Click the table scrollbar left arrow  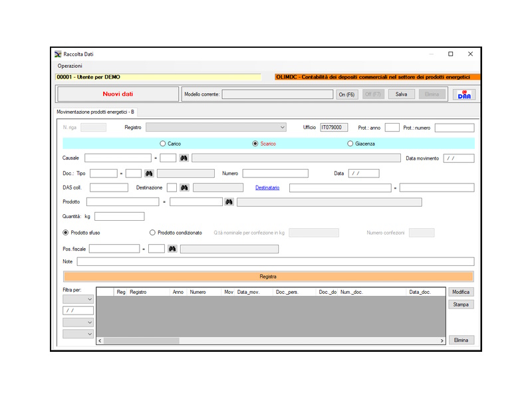(100, 340)
